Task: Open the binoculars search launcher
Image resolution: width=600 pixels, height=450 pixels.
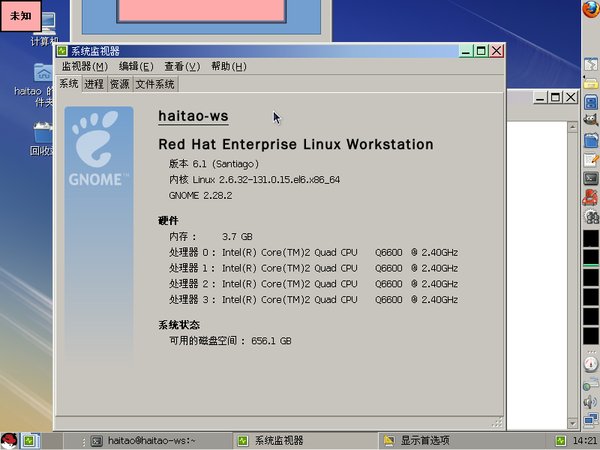Action: pos(592,217)
